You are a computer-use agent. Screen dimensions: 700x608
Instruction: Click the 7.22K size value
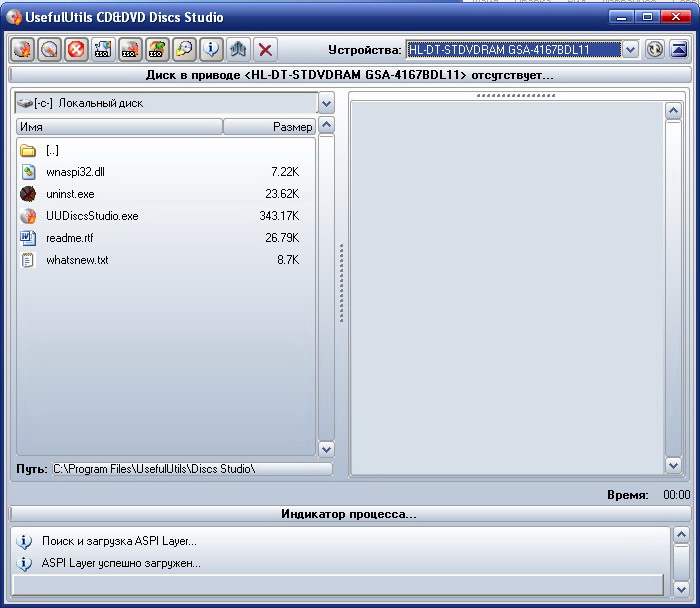tap(285, 172)
